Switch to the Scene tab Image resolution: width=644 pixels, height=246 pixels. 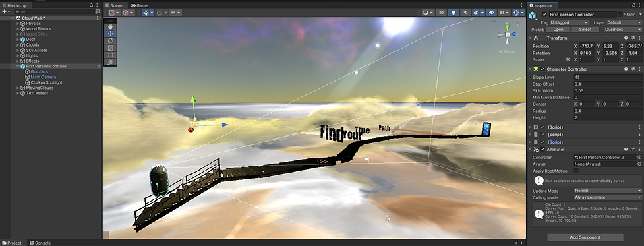(x=115, y=5)
